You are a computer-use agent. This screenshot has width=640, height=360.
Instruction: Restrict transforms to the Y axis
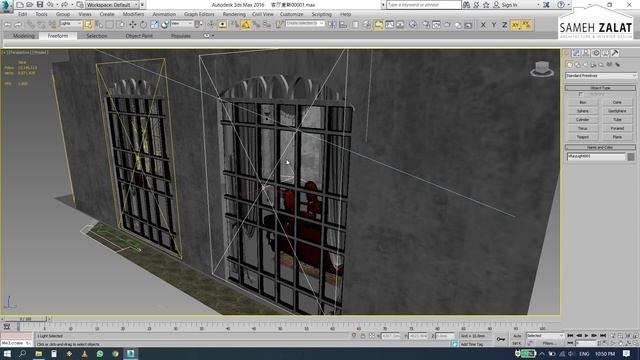click(493, 25)
